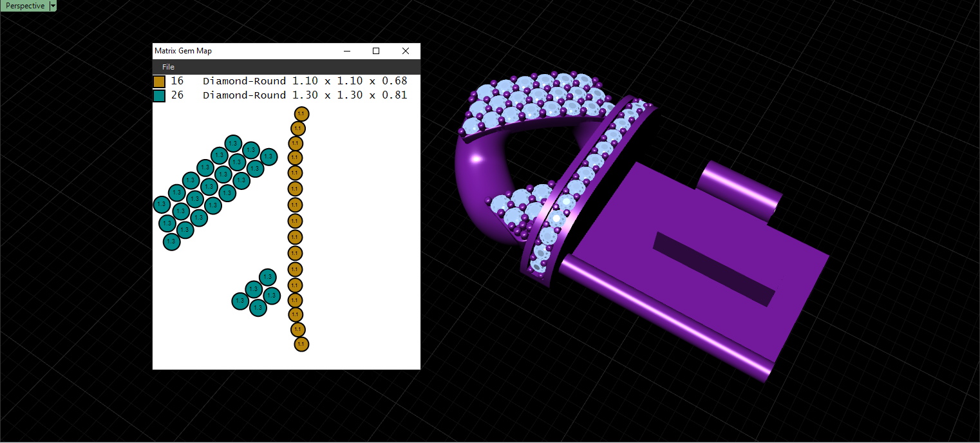
Task: Click the Diamond-Round 1.10 legend row text
Action: click(x=305, y=81)
